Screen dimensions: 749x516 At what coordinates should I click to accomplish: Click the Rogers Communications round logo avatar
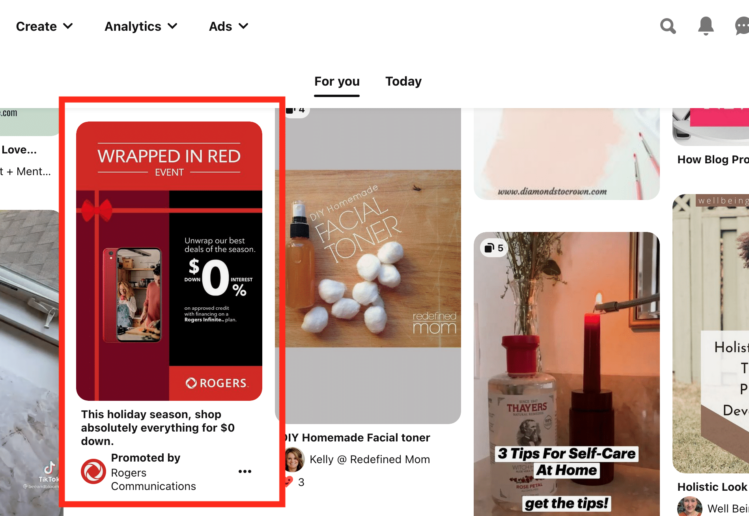coord(93,472)
